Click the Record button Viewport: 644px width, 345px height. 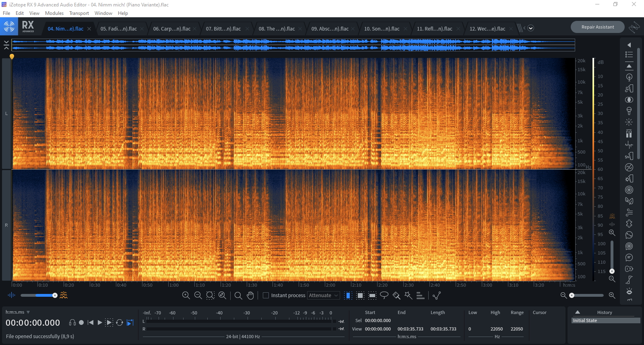pyautogui.click(x=81, y=322)
